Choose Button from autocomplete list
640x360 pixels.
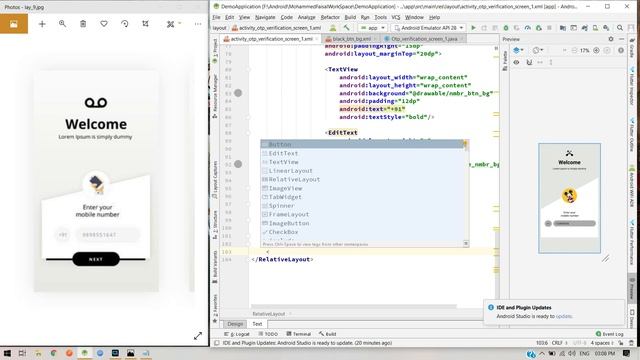point(362,144)
